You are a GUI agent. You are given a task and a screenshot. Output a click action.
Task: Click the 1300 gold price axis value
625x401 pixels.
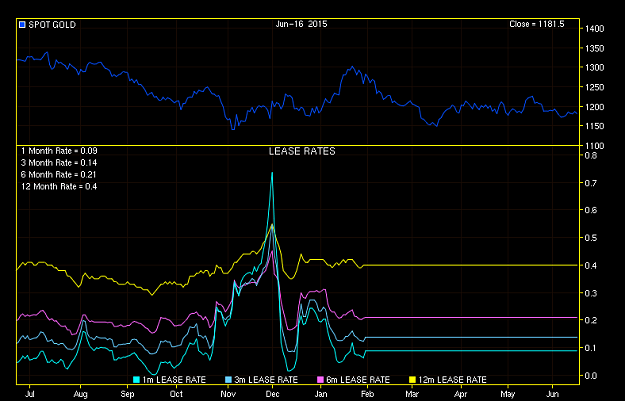point(595,68)
